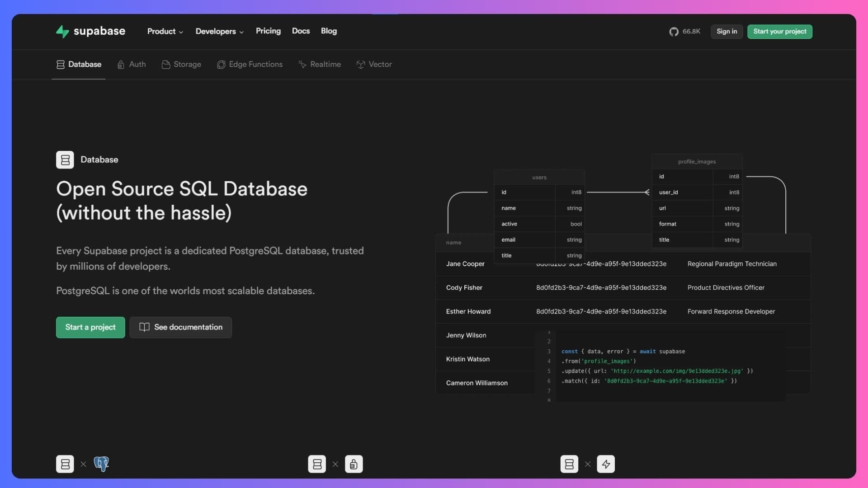Click the Edge Functions icon

coord(221,64)
